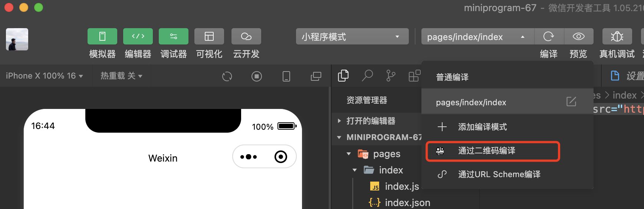
Task: Click the preview (预览) eye icon
Action: pyautogui.click(x=579, y=36)
